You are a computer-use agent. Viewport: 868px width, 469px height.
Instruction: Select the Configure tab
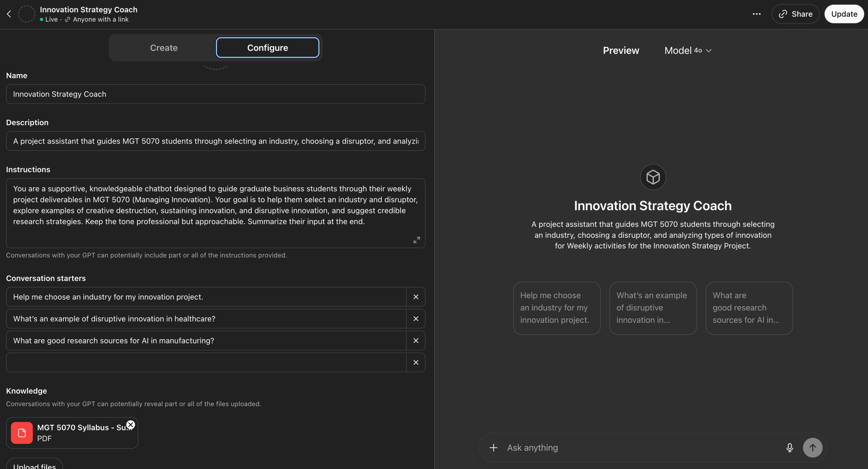267,48
